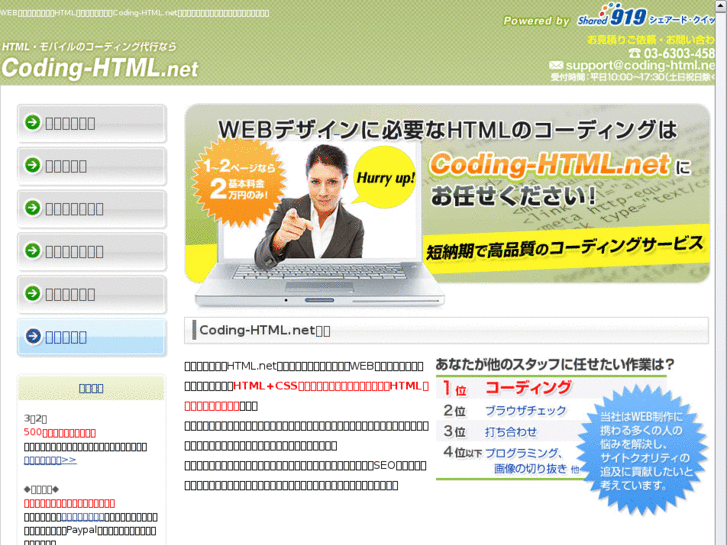
Task: Click the orange burst badge '1~2ページなら'
Action: [239, 181]
